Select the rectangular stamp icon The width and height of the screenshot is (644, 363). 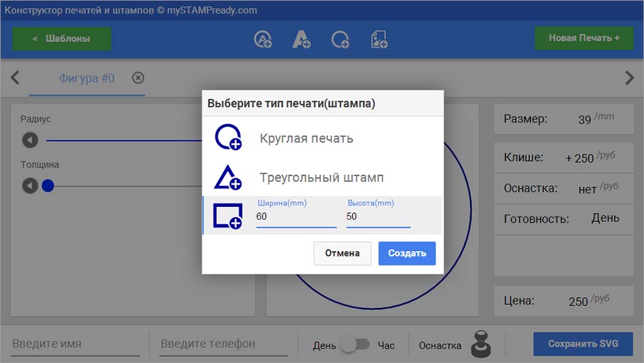point(228,216)
